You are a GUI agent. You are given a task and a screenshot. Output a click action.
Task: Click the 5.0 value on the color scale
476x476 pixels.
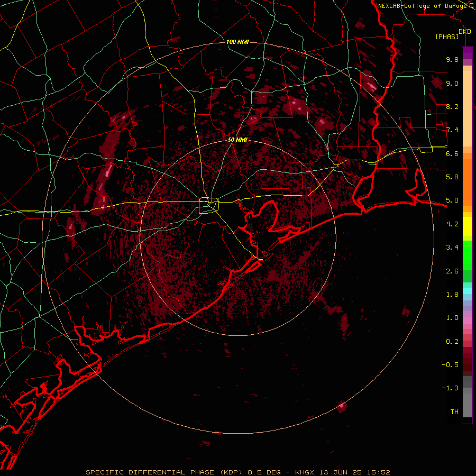452,200
